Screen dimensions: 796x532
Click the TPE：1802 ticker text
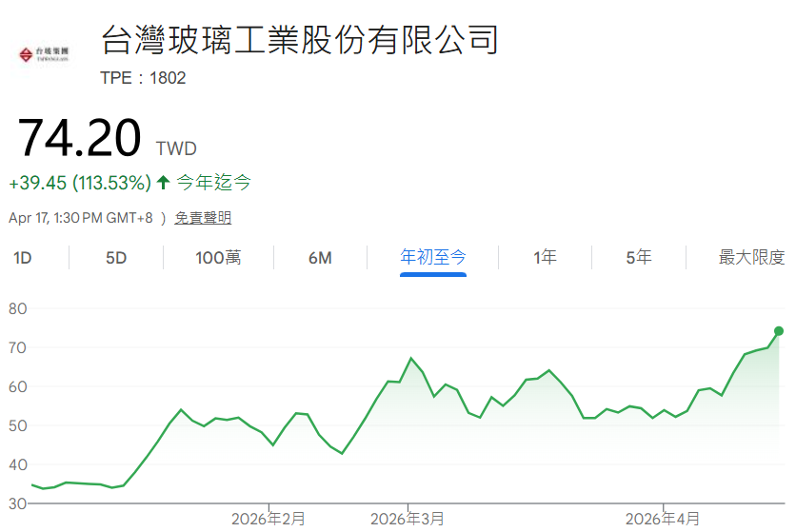pos(143,78)
